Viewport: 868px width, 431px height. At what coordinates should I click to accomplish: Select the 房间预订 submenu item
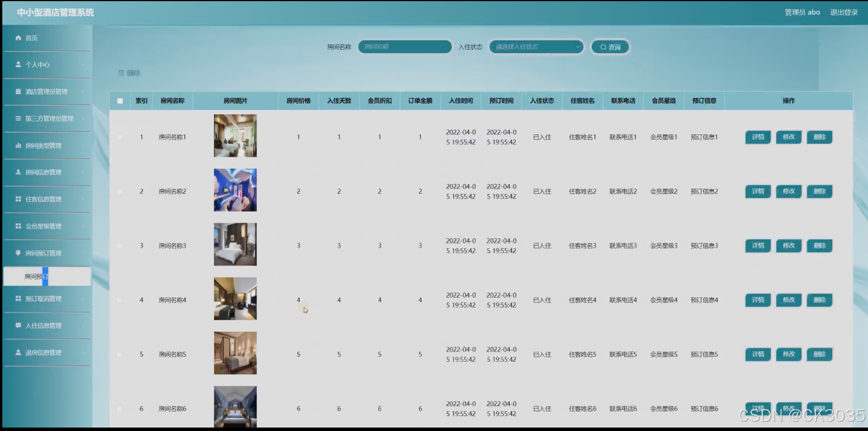point(47,276)
